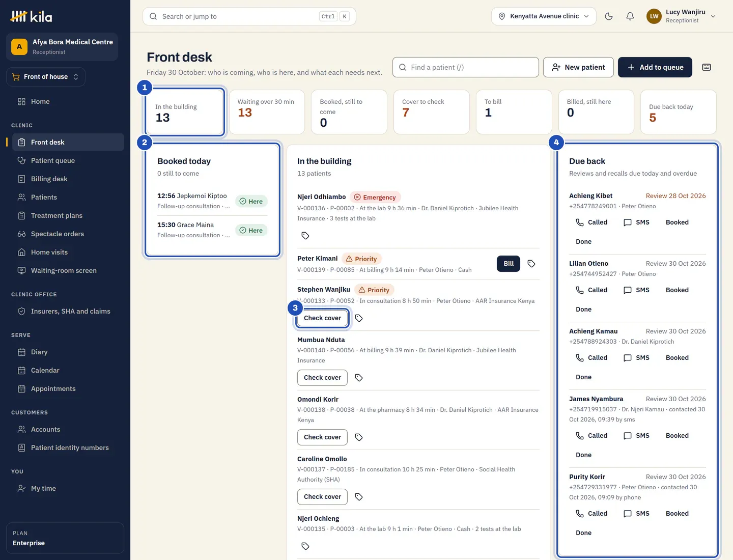
Task: Click tag icon beside Peter Kimani's Bill button
Action: tap(531, 264)
